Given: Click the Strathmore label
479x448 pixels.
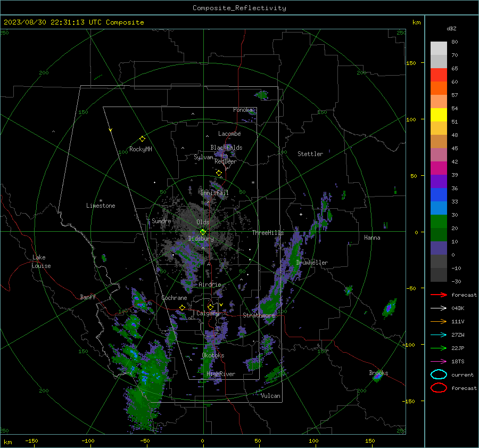Looking at the screenshot, I should point(259,315).
